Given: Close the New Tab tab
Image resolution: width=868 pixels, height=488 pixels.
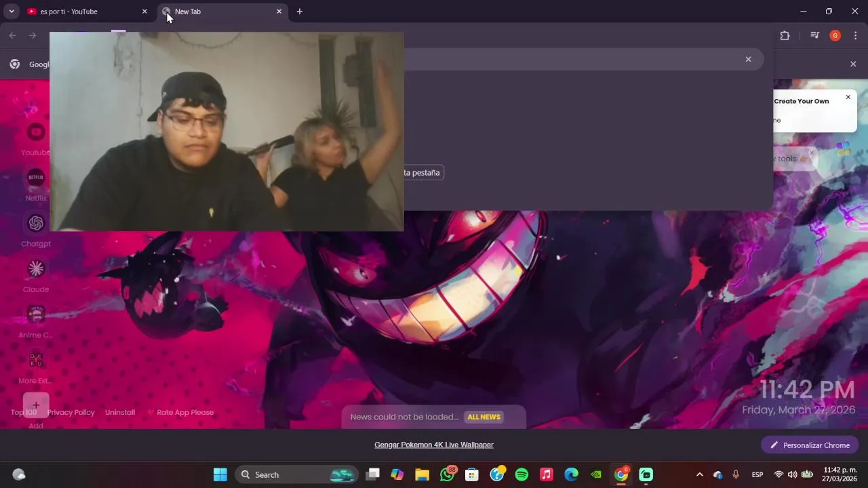Looking at the screenshot, I should point(279,12).
